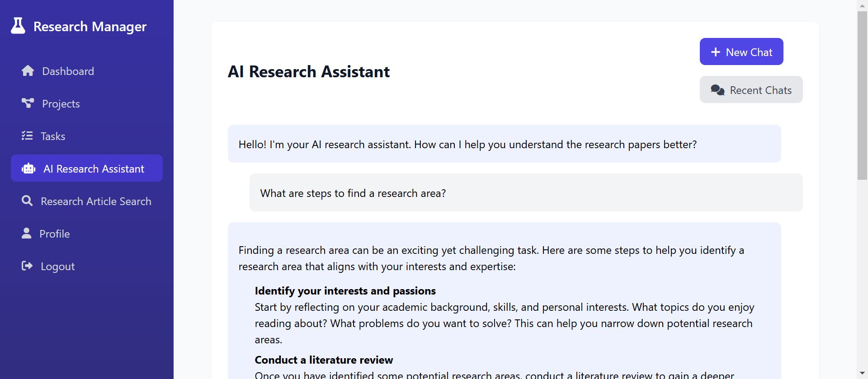Viewport: 868px width, 379px height.
Task: Navigate to the Projects section
Action: 60,103
